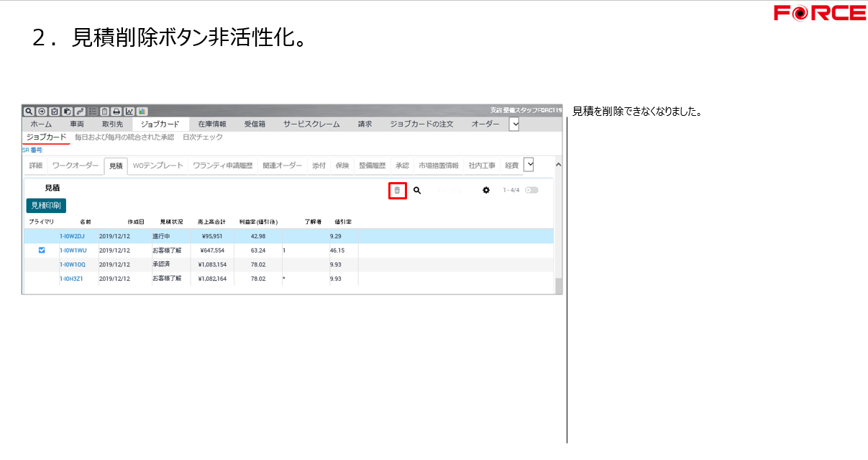Switch to the ワークオーダー tab
This screenshot has width=868, height=460.
point(76,166)
